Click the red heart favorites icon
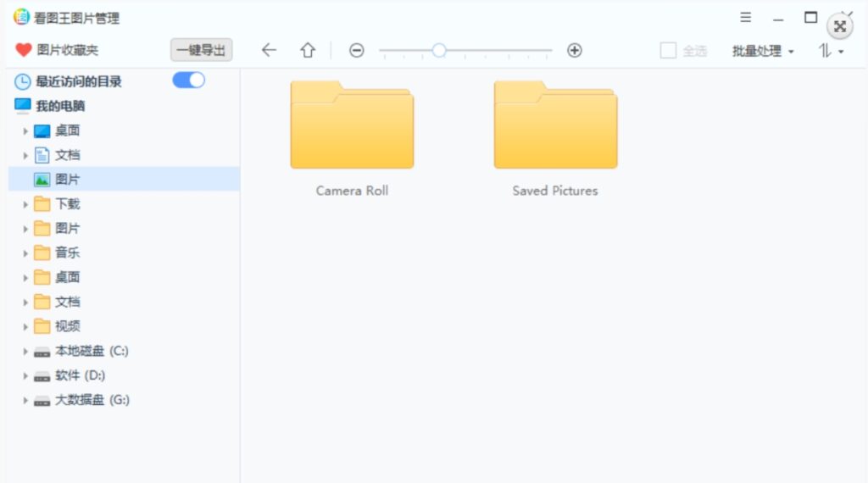The width and height of the screenshot is (868, 483). coord(23,50)
